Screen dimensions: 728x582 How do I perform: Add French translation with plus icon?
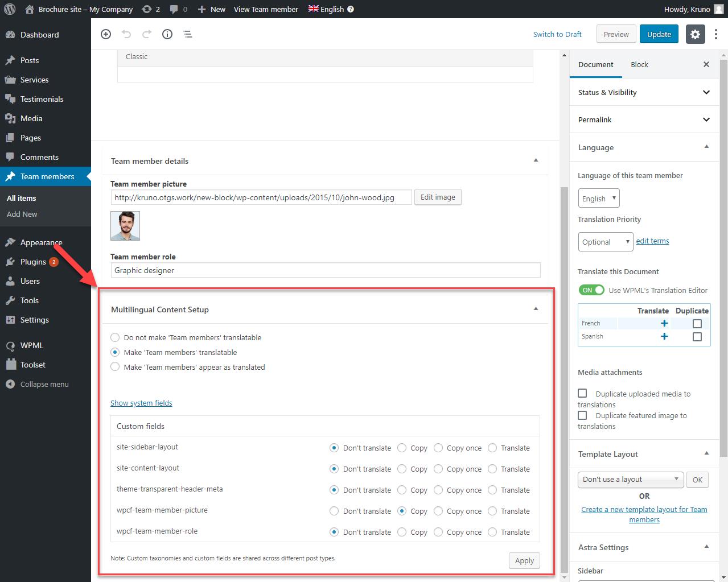(x=664, y=323)
